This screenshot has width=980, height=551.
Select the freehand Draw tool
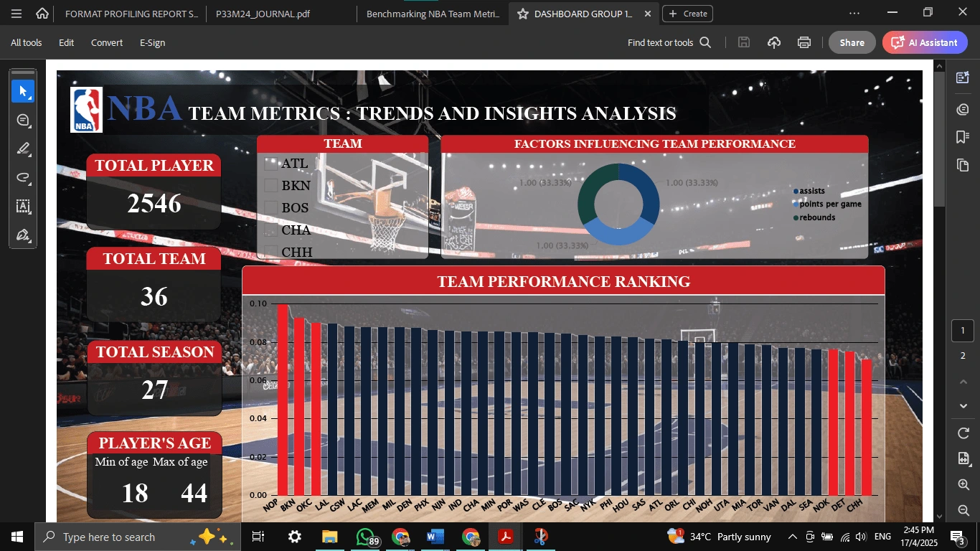point(23,177)
